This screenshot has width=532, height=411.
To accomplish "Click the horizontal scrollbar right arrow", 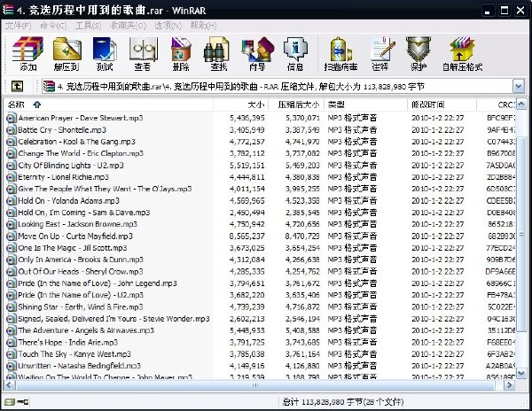I will coord(509,385).
